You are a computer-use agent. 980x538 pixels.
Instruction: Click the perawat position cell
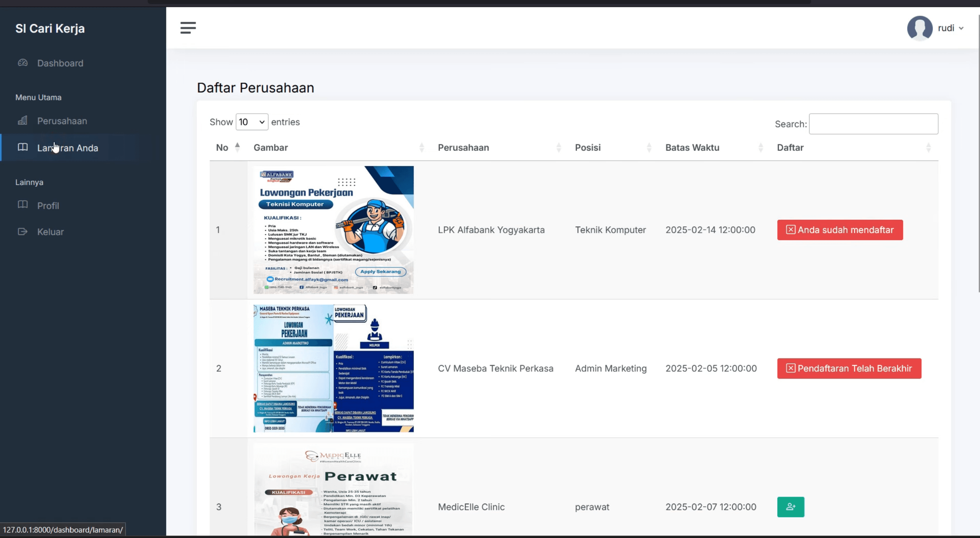pyautogui.click(x=592, y=507)
